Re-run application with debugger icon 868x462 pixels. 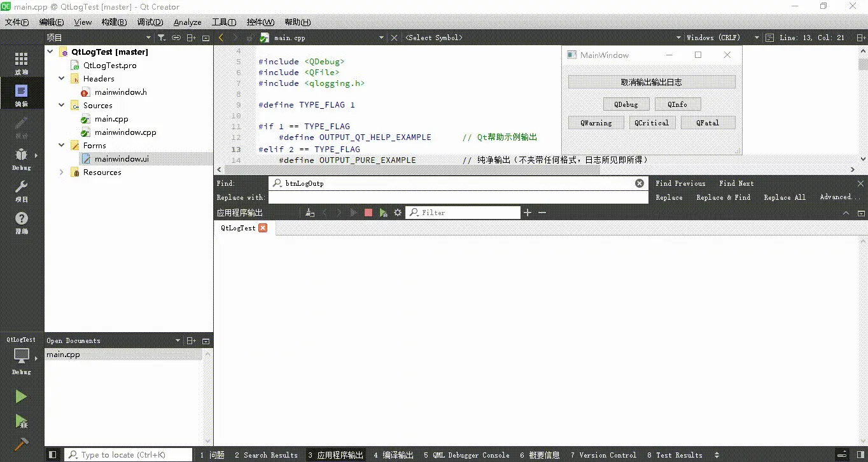click(383, 213)
